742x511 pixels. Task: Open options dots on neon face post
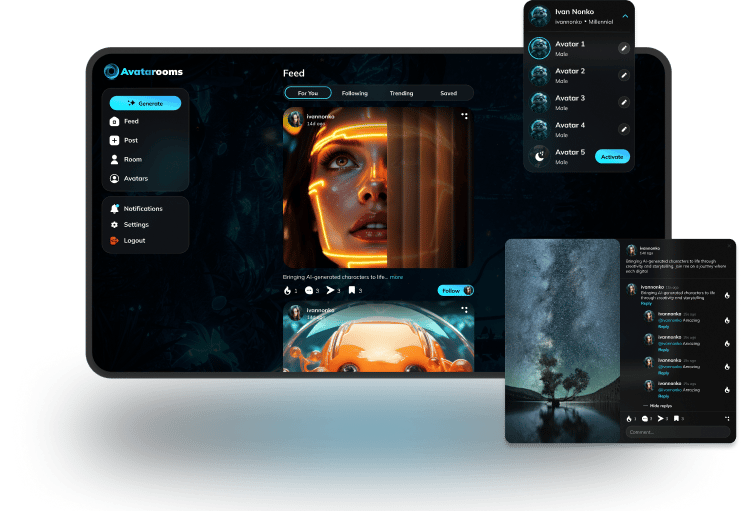pos(464,116)
